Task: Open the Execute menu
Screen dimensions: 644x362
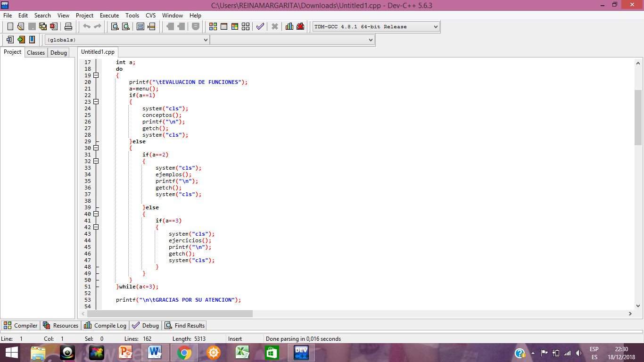Action: [109, 16]
